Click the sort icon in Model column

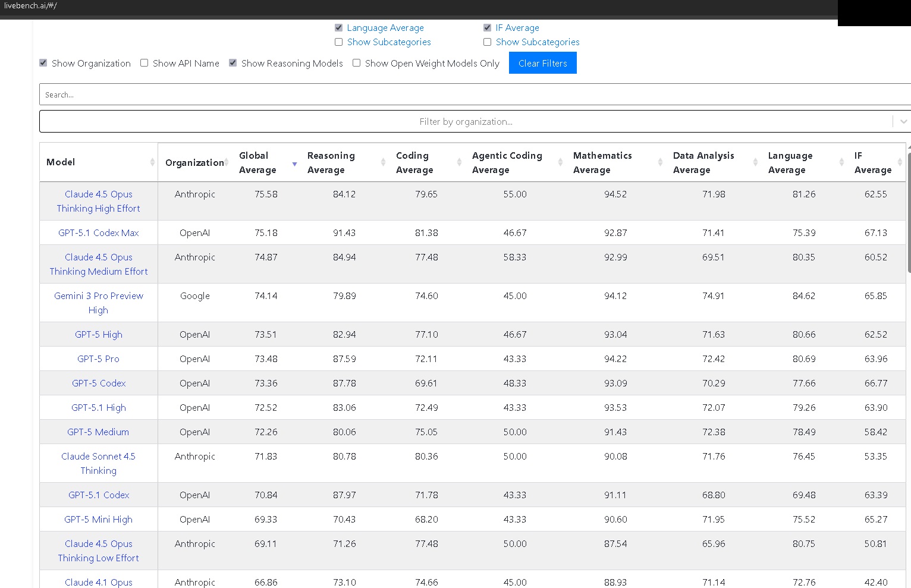[152, 162]
